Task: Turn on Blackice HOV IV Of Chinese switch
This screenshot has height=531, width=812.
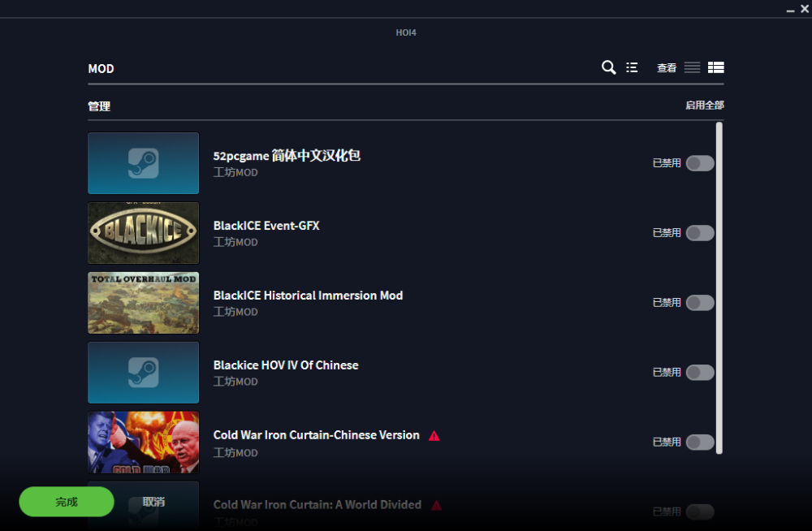Action: click(x=700, y=373)
